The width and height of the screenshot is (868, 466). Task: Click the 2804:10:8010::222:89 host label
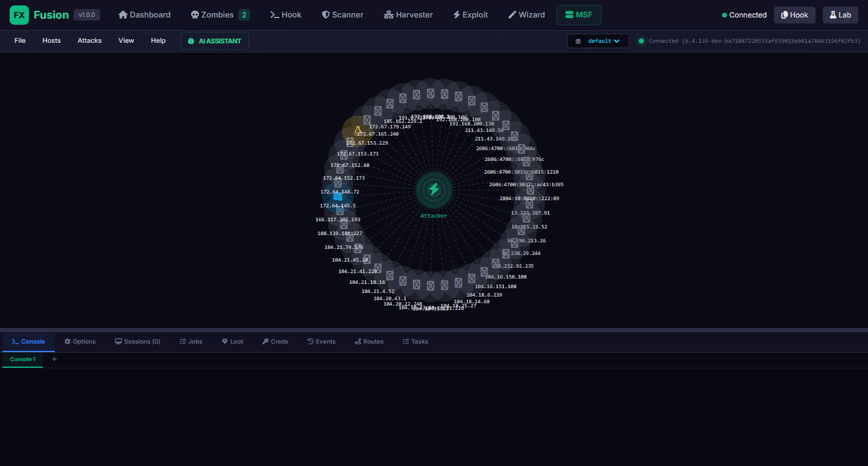click(529, 199)
